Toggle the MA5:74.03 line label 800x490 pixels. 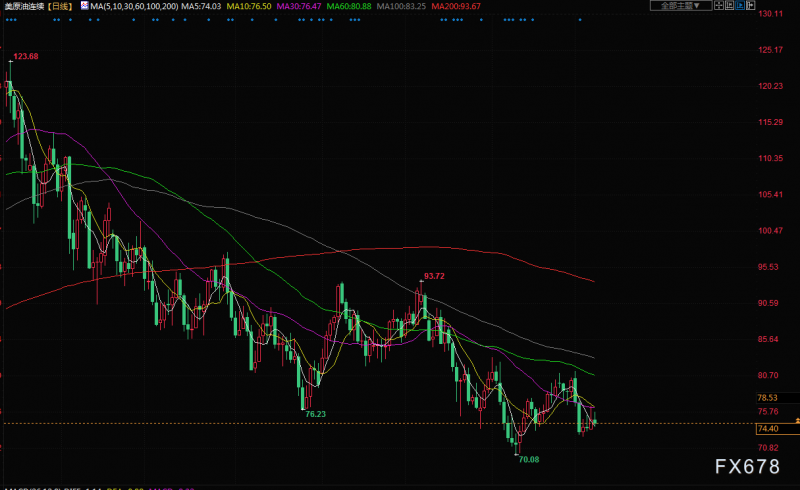tap(201, 6)
